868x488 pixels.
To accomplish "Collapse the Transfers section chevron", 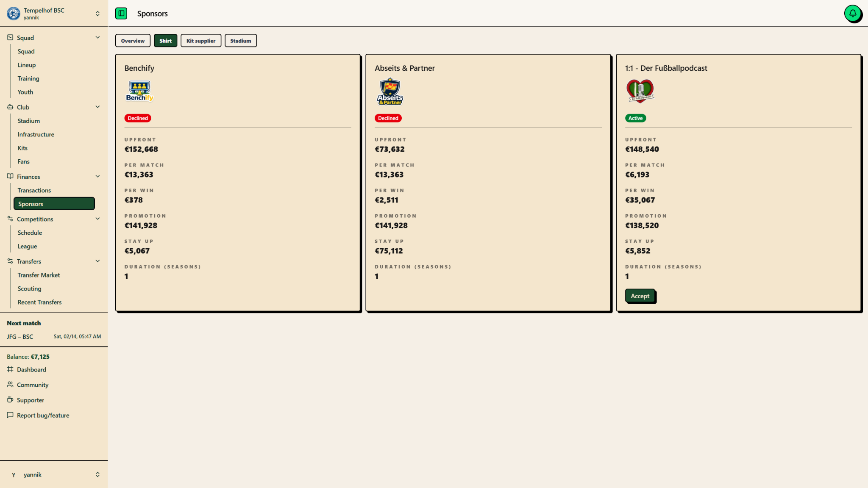I will [x=97, y=261].
